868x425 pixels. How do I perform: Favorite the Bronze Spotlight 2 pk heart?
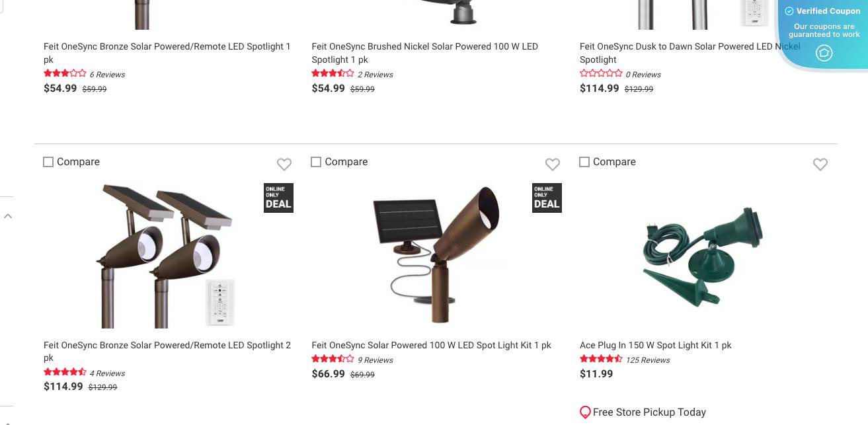pyautogui.click(x=284, y=164)
